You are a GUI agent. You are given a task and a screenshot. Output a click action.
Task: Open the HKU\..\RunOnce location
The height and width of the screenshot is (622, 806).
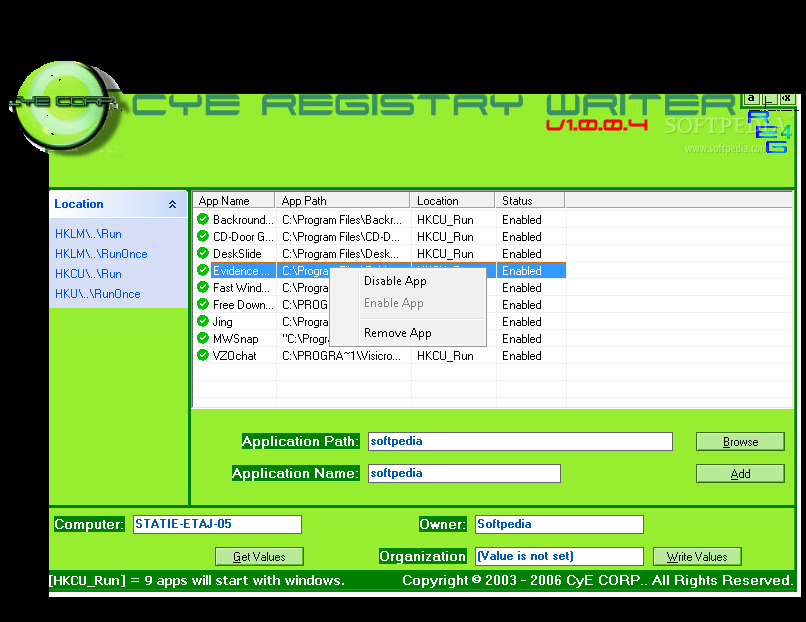pos(97,294)
